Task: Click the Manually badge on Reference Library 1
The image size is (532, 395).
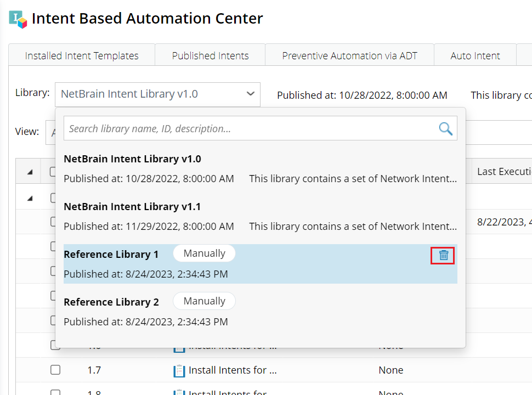Action: pyautogui.click(x=204, y=253)
